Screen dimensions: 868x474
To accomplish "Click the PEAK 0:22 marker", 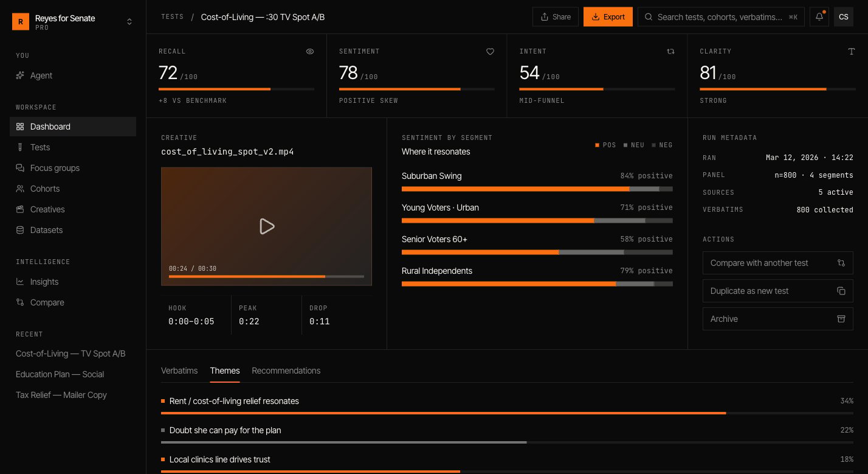I will (266, 315).
